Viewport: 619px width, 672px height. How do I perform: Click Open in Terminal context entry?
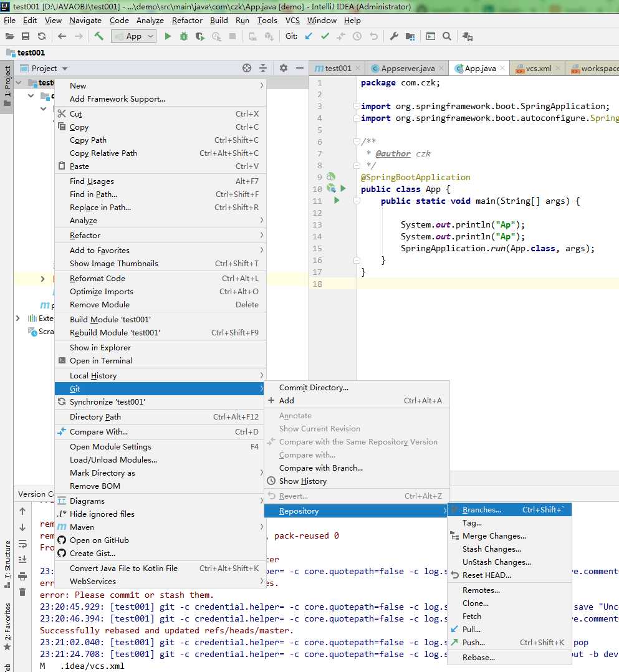pos(160,360)
